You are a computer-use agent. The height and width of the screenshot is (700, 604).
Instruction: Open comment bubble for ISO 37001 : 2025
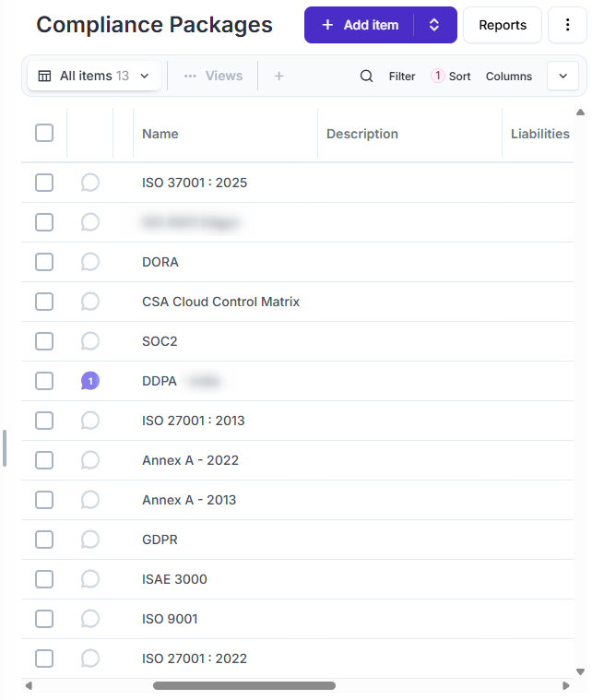point(89,183)
